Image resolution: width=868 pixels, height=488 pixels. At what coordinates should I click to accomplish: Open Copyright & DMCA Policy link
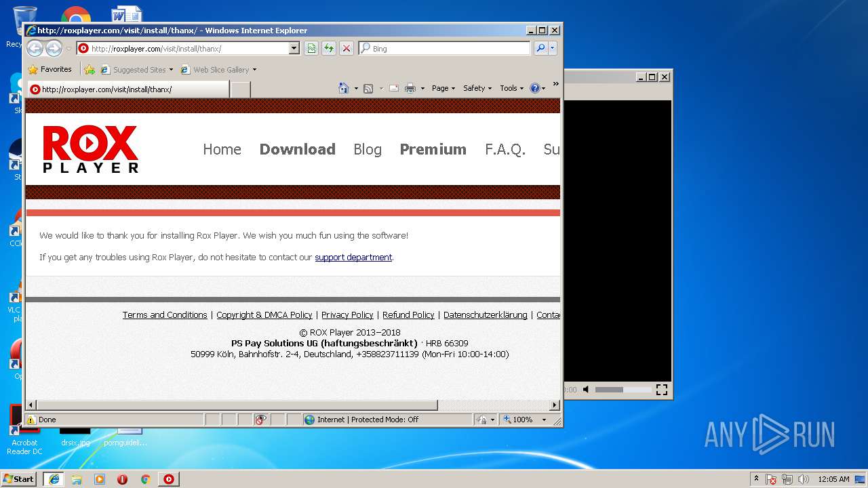pyautogui.click(x=264, y=314)
